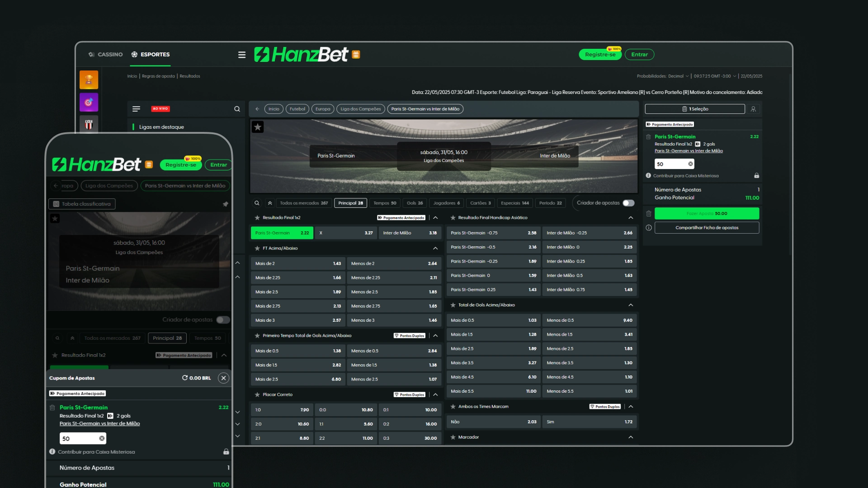This screenshot has height=488, width=868.
Task: Switch to the CASSINO section
Action: (x=106, y=54)
